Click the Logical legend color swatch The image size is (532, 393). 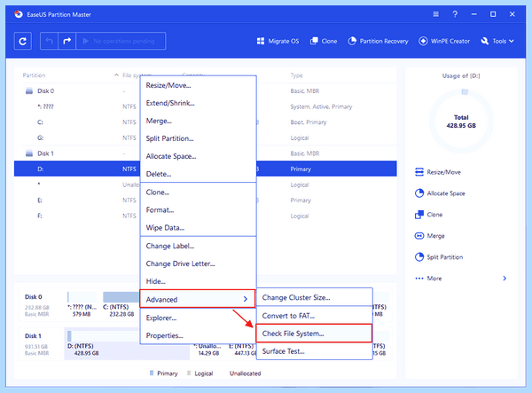(189, 373)
